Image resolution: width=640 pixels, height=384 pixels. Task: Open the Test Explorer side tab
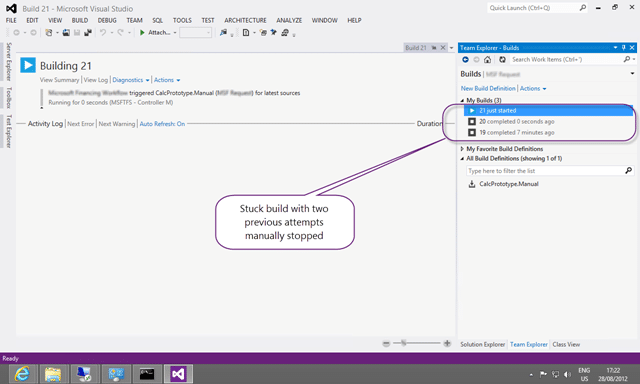coord(9,131)
